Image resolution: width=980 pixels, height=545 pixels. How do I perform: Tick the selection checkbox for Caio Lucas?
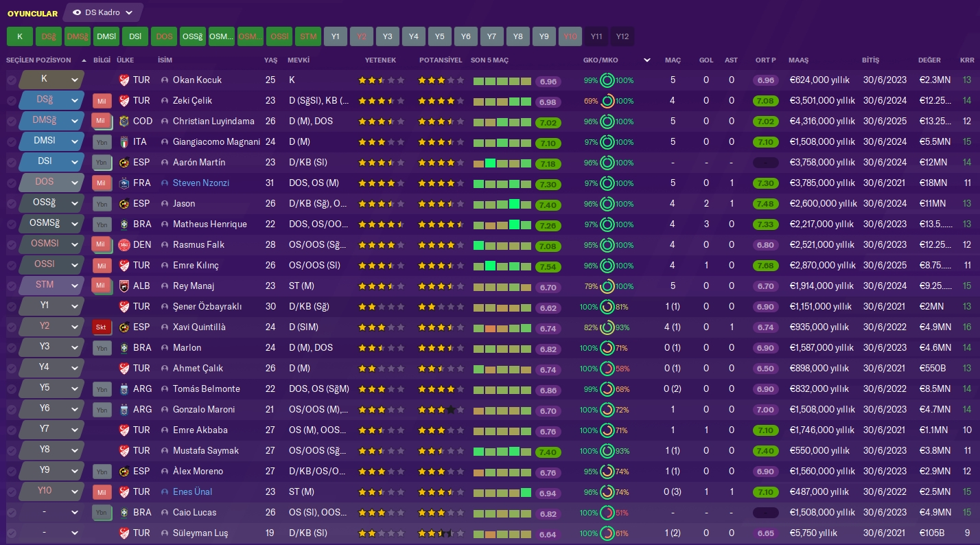coord(11,513)
